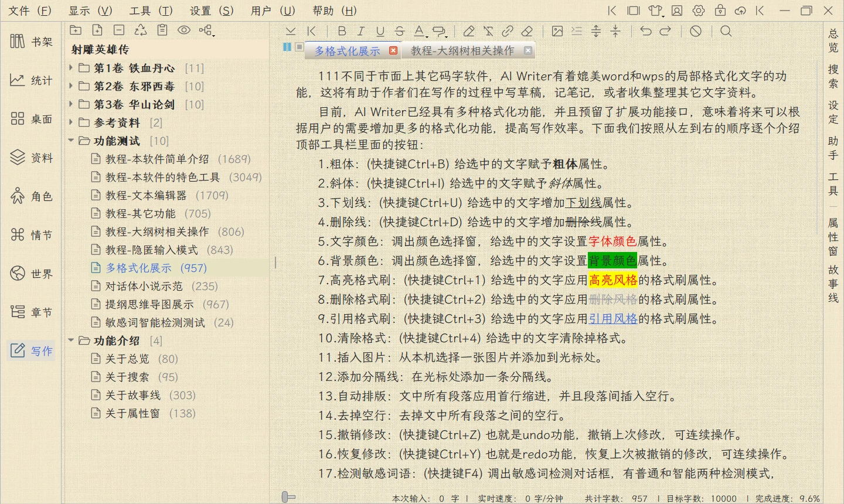Viewport: 844px width, 504px height.
Task: Click the add new document icon
Action: point(97,30)
